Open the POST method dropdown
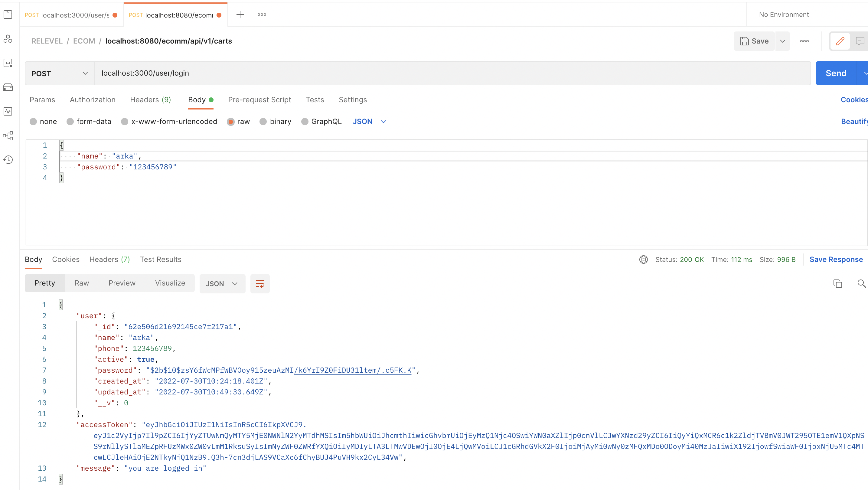 click(x=60, y=73)
